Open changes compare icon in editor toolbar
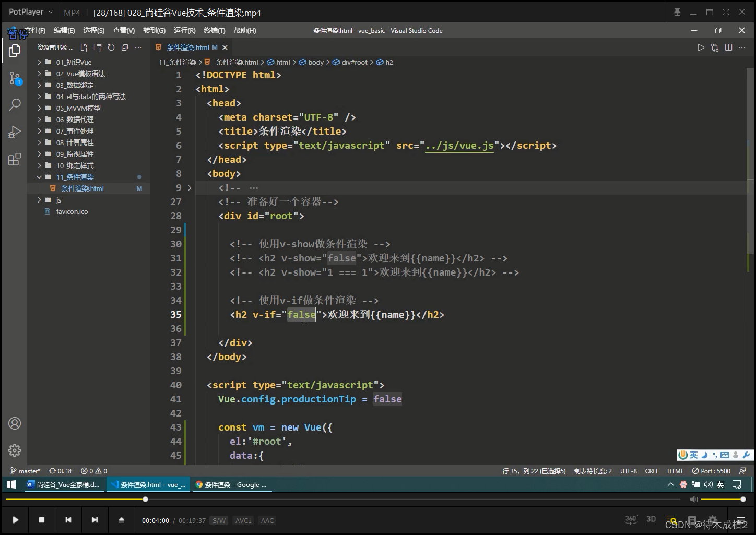 [715, 47]
